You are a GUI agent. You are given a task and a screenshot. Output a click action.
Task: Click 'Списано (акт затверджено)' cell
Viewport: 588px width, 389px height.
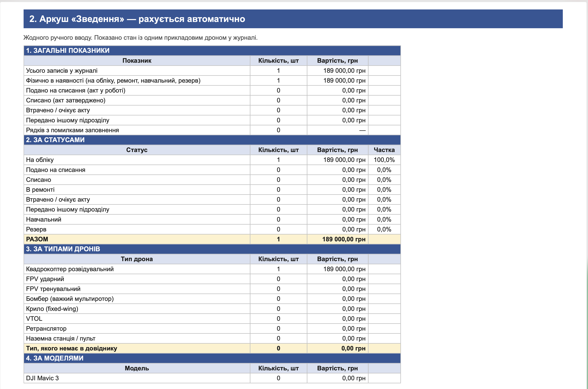pos(137,101)
